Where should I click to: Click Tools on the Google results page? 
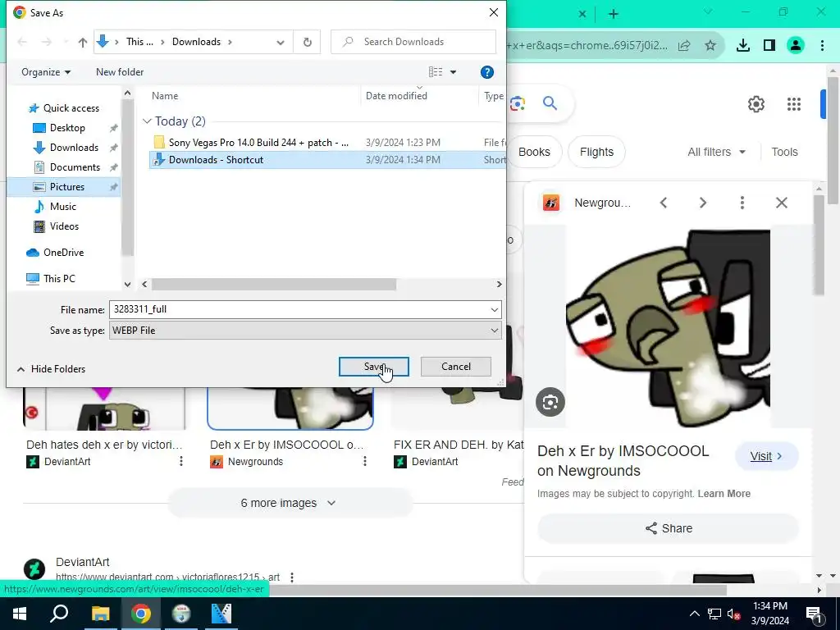784,152
